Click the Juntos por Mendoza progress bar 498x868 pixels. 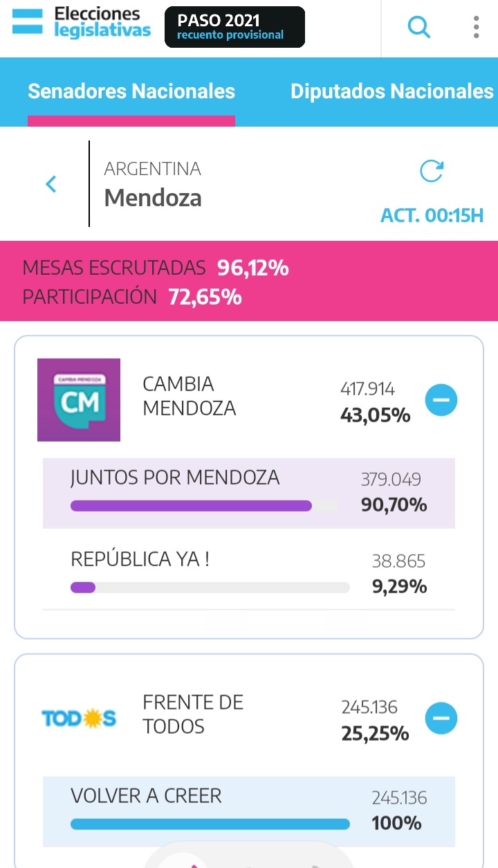(205, 506)
